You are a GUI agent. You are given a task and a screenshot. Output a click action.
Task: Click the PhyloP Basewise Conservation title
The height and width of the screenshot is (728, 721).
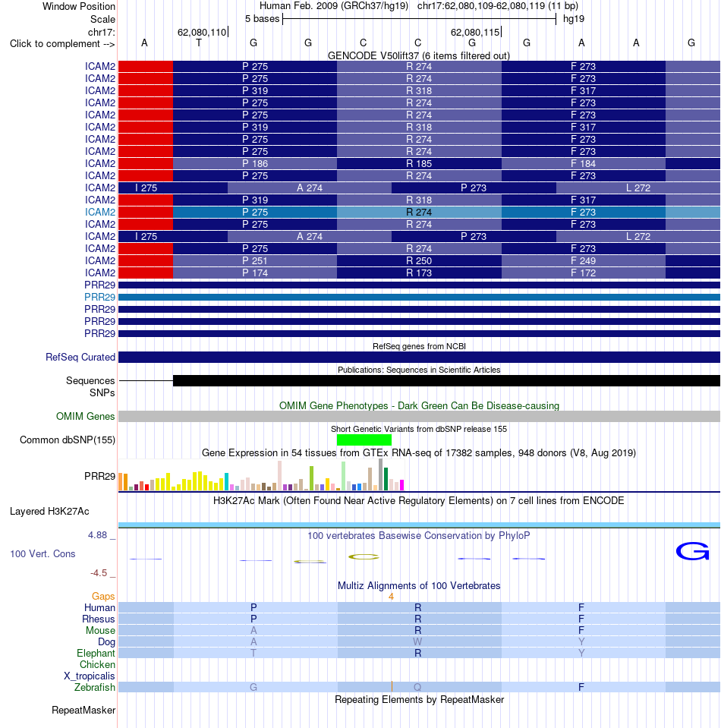pos(419,535)
